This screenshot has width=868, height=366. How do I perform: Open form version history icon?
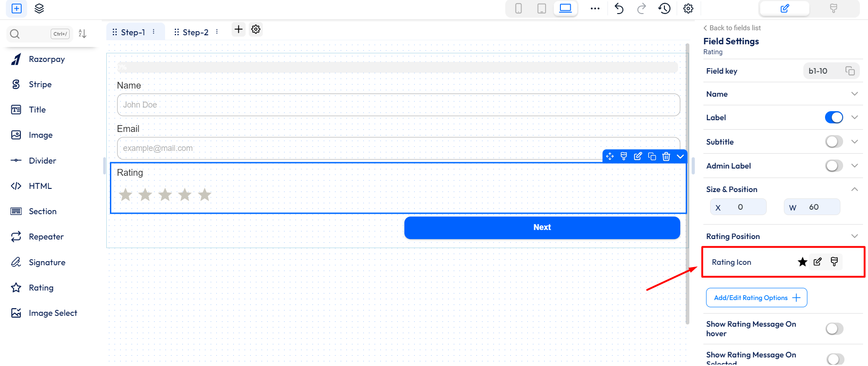664,9
